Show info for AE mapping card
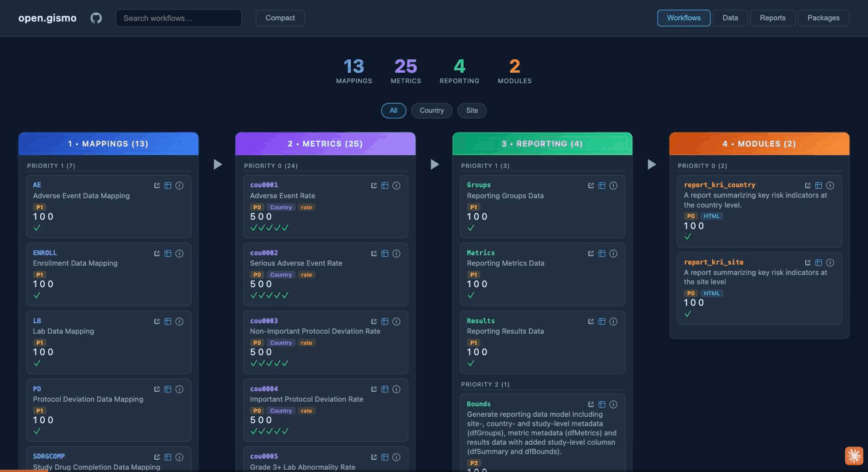 179,185
